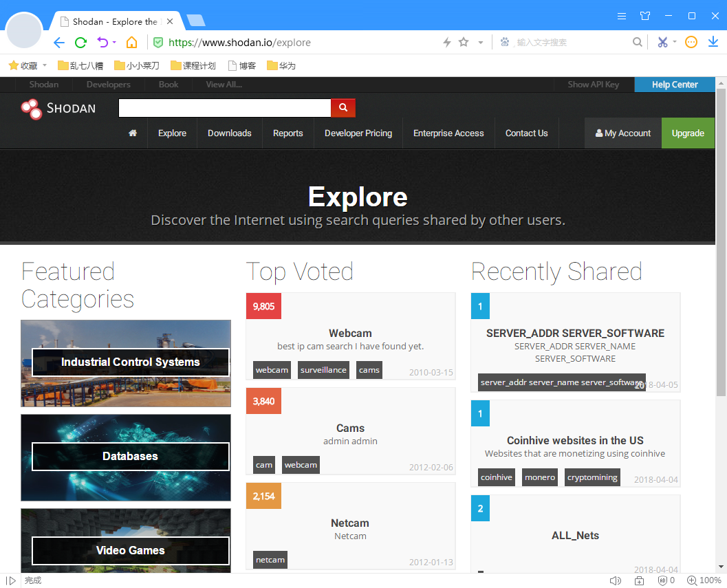
Task: Close the Shodan Explore tab
Action: coord(170,21)
